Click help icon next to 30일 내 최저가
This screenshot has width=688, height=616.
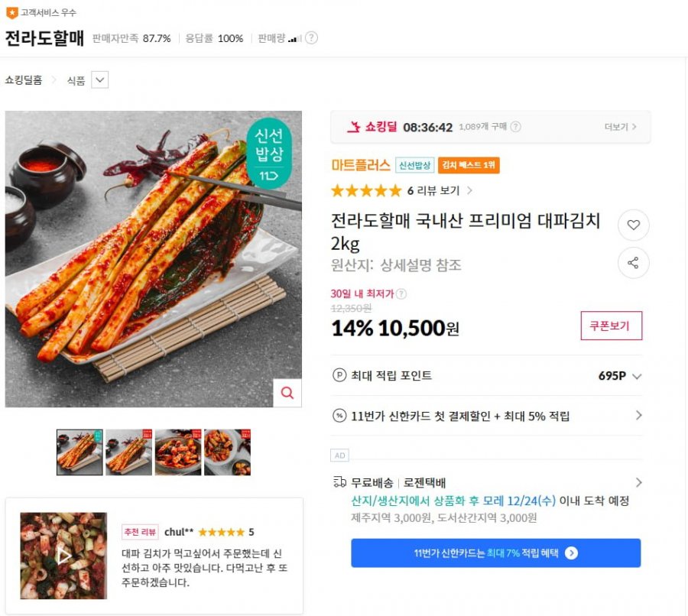[x=401, y=293]
